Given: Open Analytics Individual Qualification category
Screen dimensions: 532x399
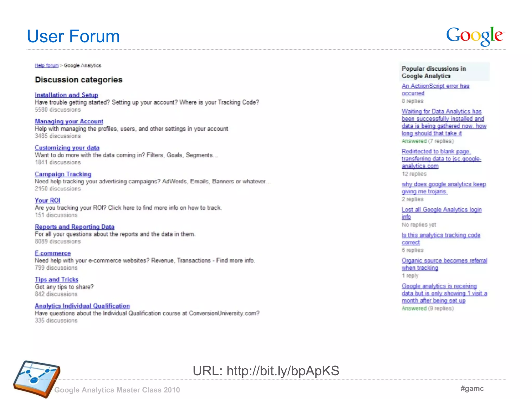Looking at the screenshot, I should (x=82, y=306).
